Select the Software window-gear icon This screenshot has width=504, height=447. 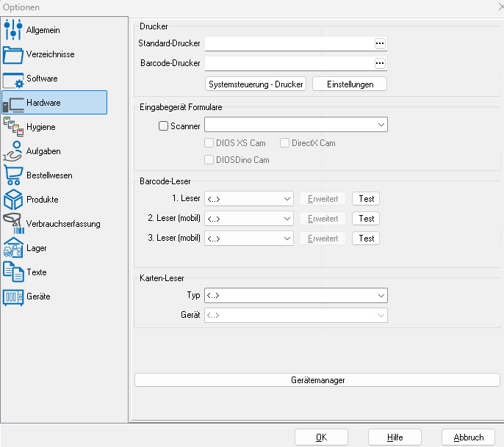click(x=13, y=79)
